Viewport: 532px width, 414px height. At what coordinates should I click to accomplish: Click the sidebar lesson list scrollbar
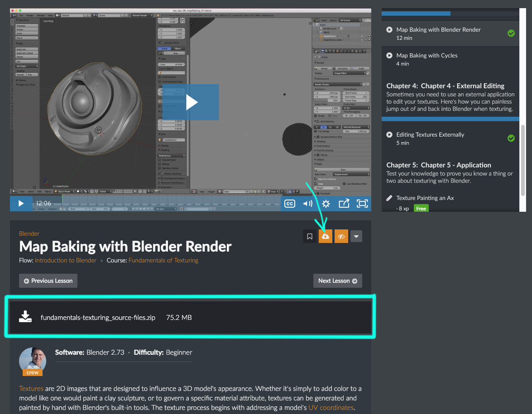coord(523,160)
